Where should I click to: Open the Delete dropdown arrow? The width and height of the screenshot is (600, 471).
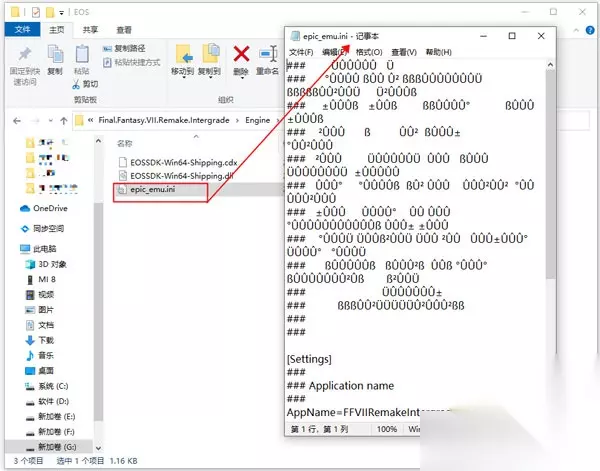point(242,78)
